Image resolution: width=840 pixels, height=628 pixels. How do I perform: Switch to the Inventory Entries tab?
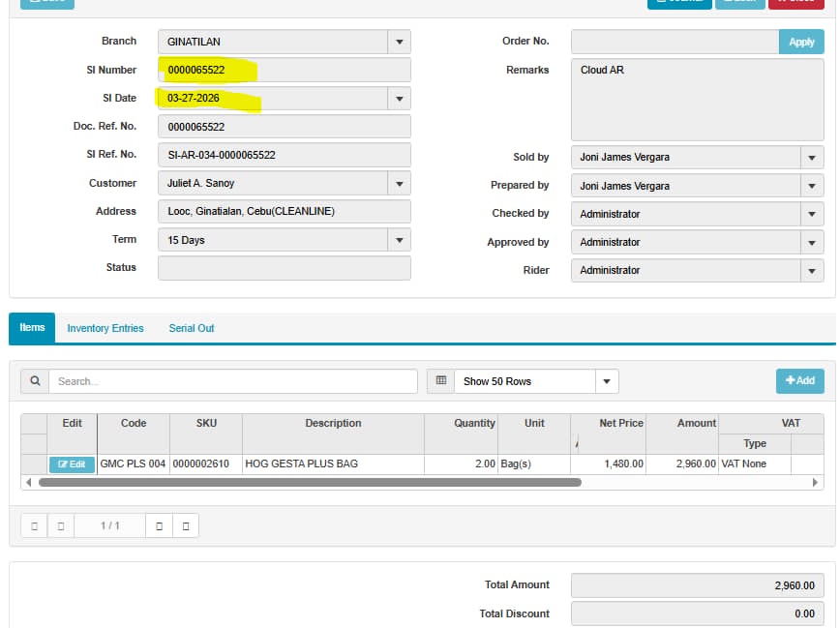[105, 329]
